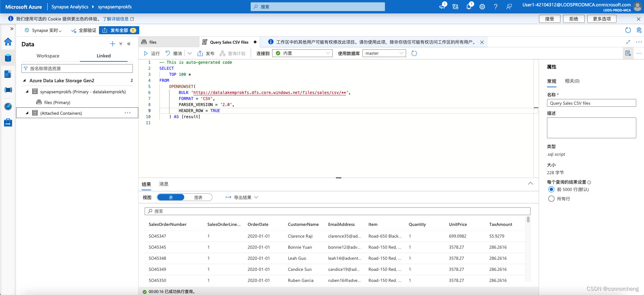Screen dimensions: 644x295
Task: Open the cookie learn more link
Action: 118,19
